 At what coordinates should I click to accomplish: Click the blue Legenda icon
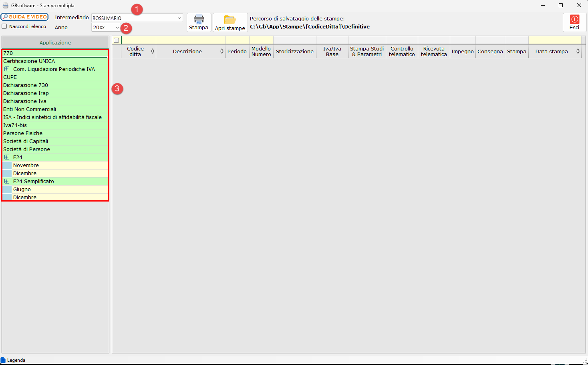tap(3, 360)
